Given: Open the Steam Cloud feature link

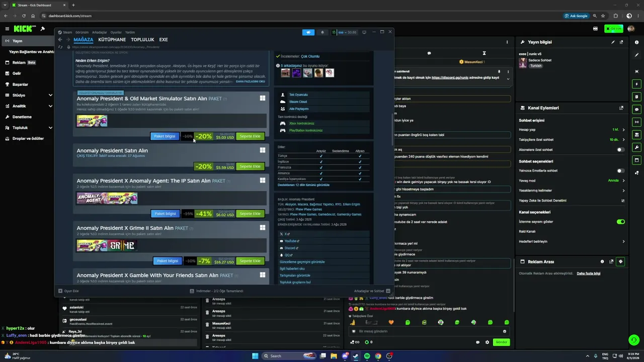Looking at the screenshot, I should pyautogui.click(x=298, y=102).
